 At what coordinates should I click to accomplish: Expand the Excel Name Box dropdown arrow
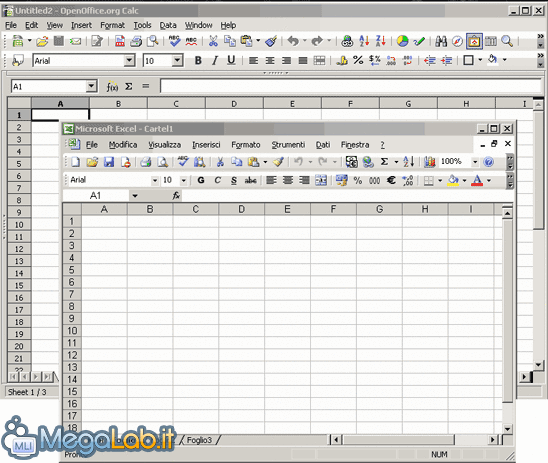click(x=135, y=196)
